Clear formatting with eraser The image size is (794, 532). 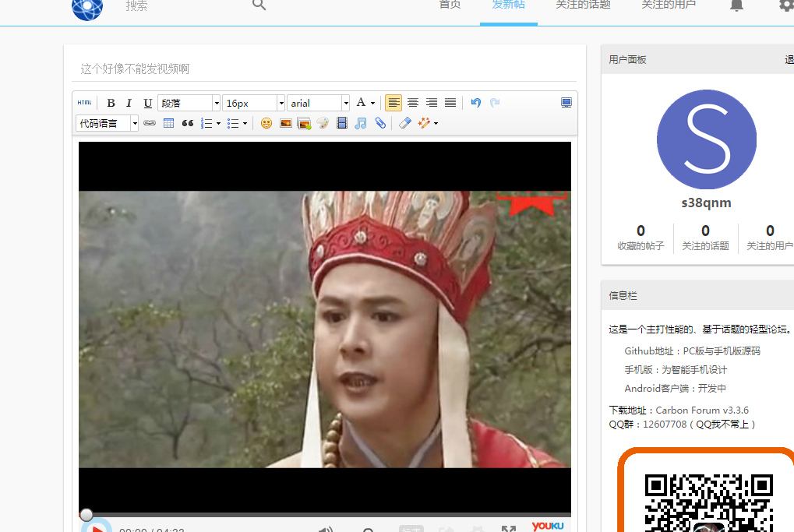click(x=404, y=123)
